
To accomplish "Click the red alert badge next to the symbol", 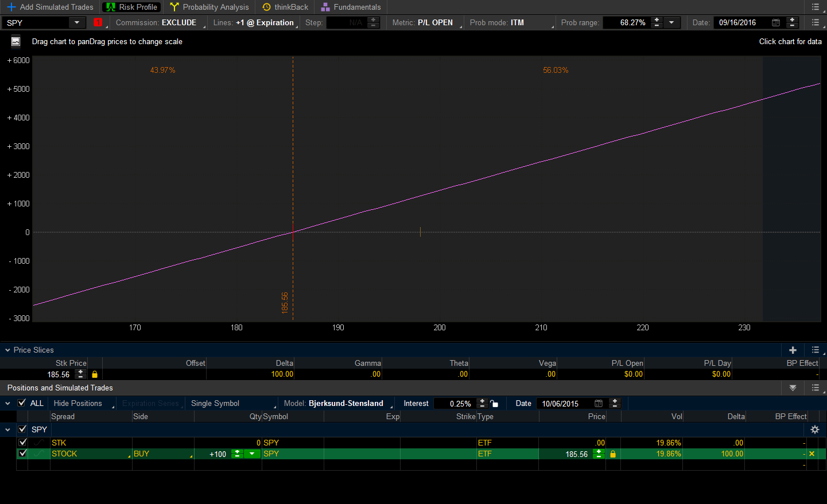I will coord(98,22).
